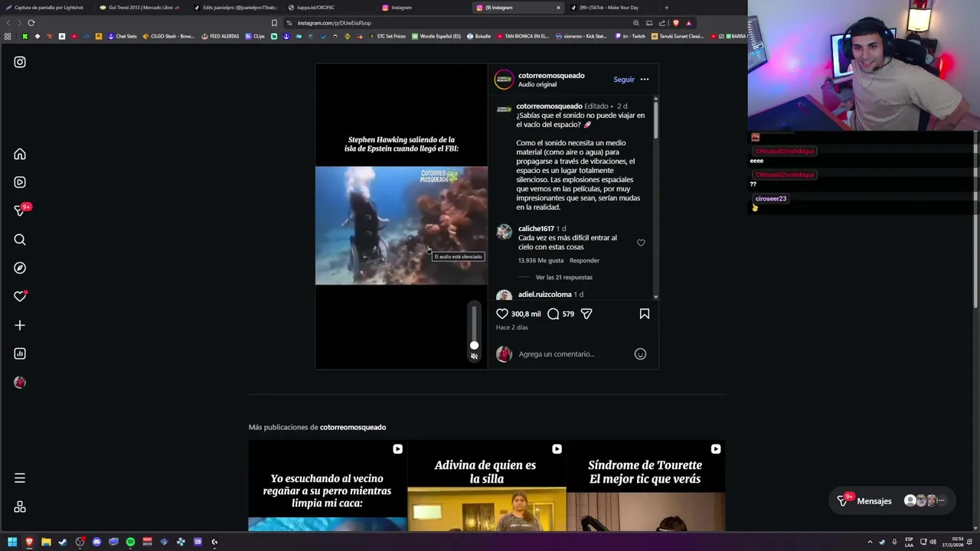Reload the page

click(31, 23)
